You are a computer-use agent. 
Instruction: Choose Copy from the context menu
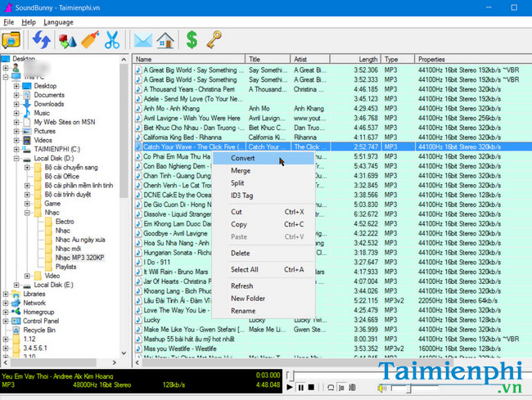264,224
